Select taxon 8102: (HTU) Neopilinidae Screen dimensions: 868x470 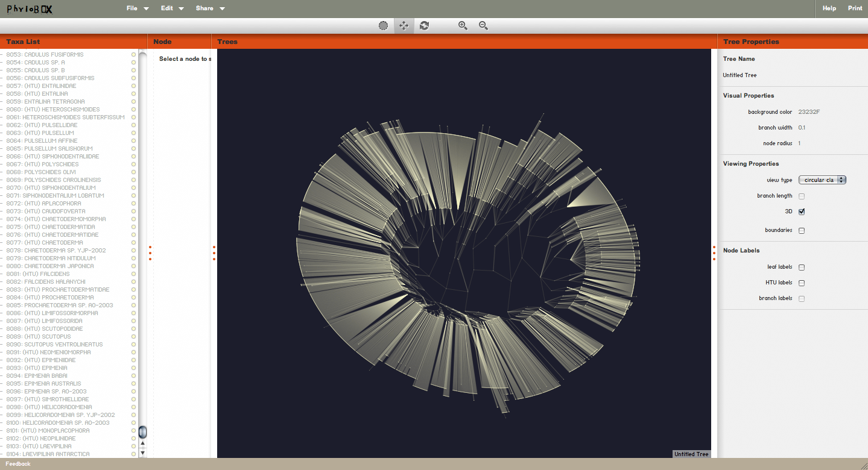[41, 438]
